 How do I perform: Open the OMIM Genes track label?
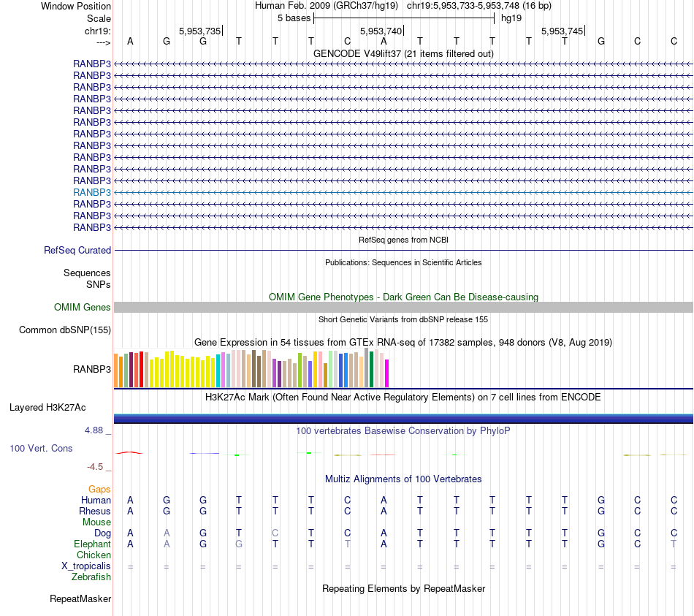82,307
